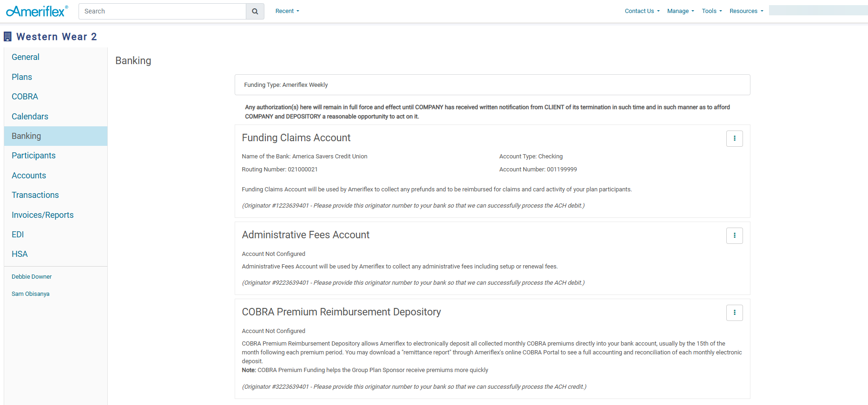The image size is (868, 405).
Task: Open COBRA Premium Reimbursement Depository options menu
Action: [x=734, y=313]
